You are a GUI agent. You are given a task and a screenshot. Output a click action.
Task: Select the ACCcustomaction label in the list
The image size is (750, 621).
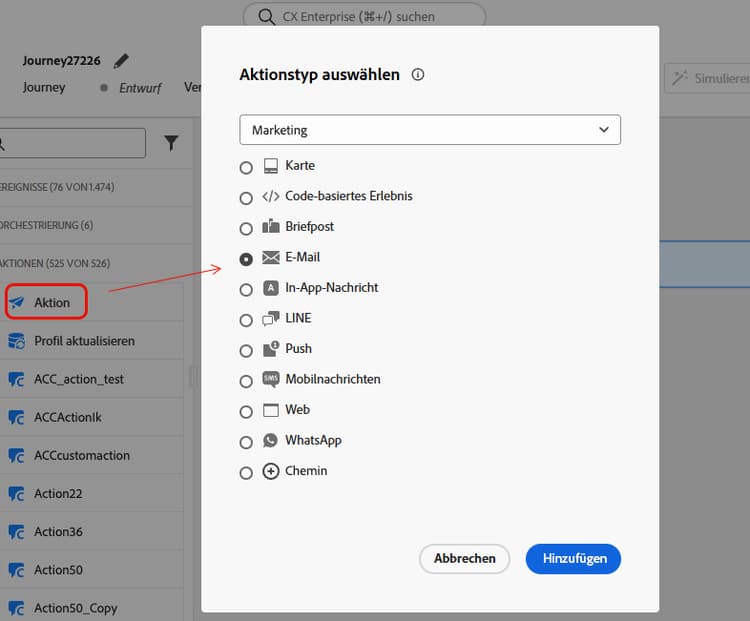click(82, 455)
